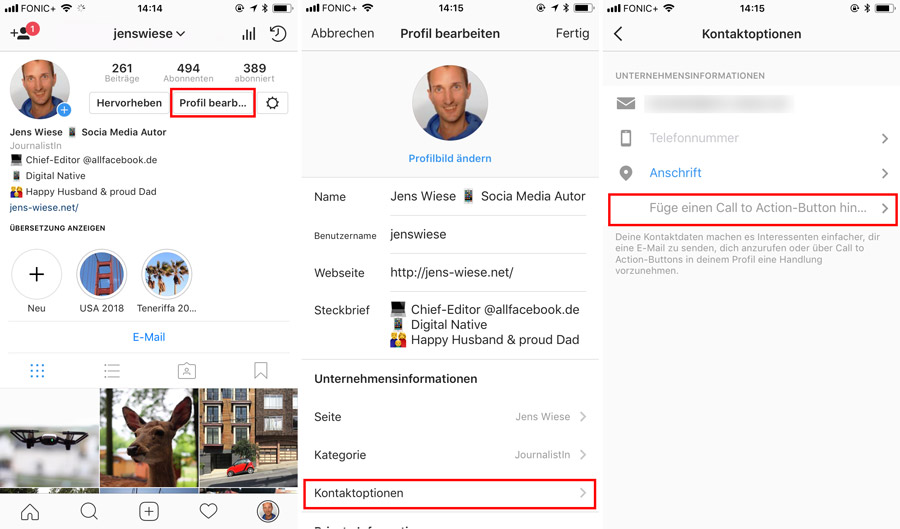Tap location pin icon beside Anschrift
The width and height of the screenshot is (900, 529).
click(626, 173)
